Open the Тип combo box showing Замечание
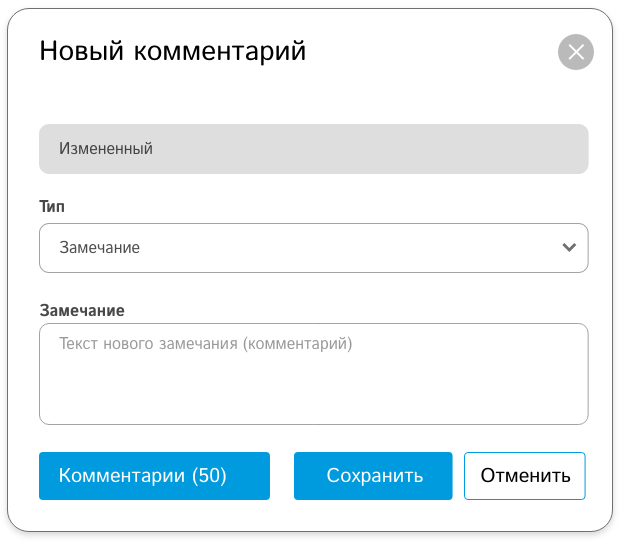 click(314, 248)
